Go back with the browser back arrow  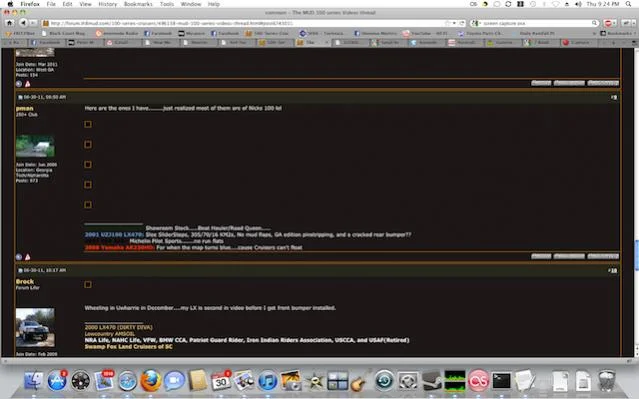pyautogui.click(x=23, y=23)
